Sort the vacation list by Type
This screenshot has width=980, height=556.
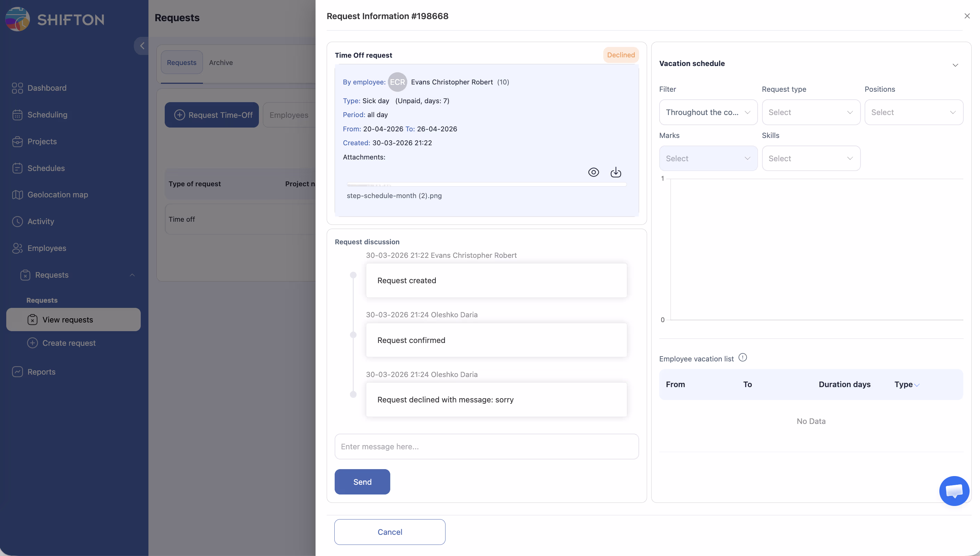[x=906, y=385]
